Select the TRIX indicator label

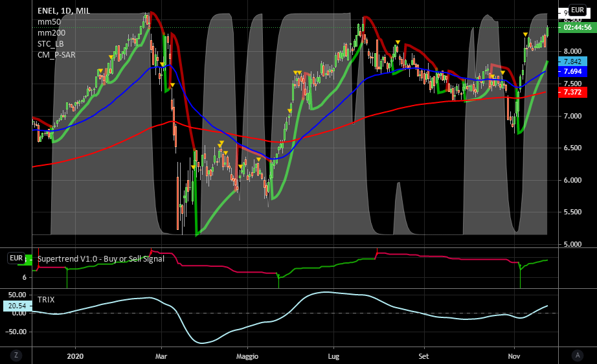(46, 300)
